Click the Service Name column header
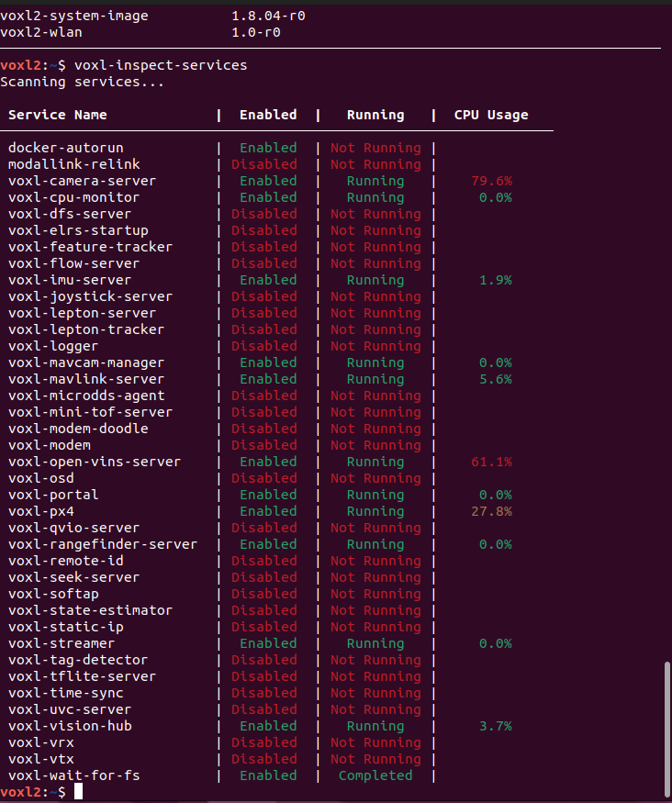 pyautogui.click(x=58, y=115)
